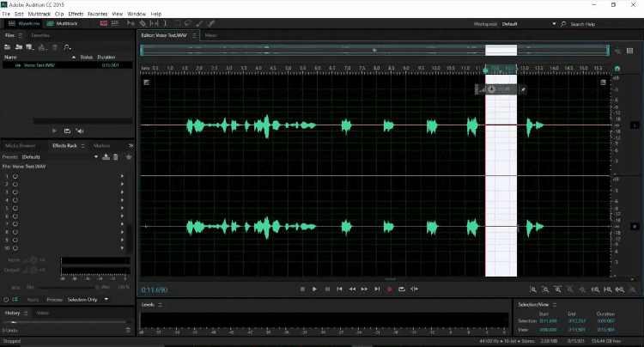Toggle power for effect slot 5
The width and height of the screenshot is (644, 347).
coord(15,208)
